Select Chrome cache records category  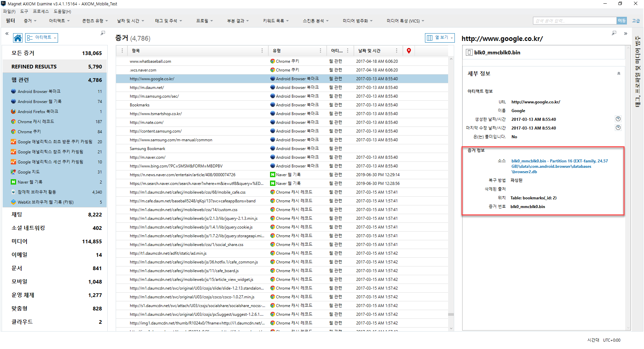pyautogui.click(x=55, y=121)
